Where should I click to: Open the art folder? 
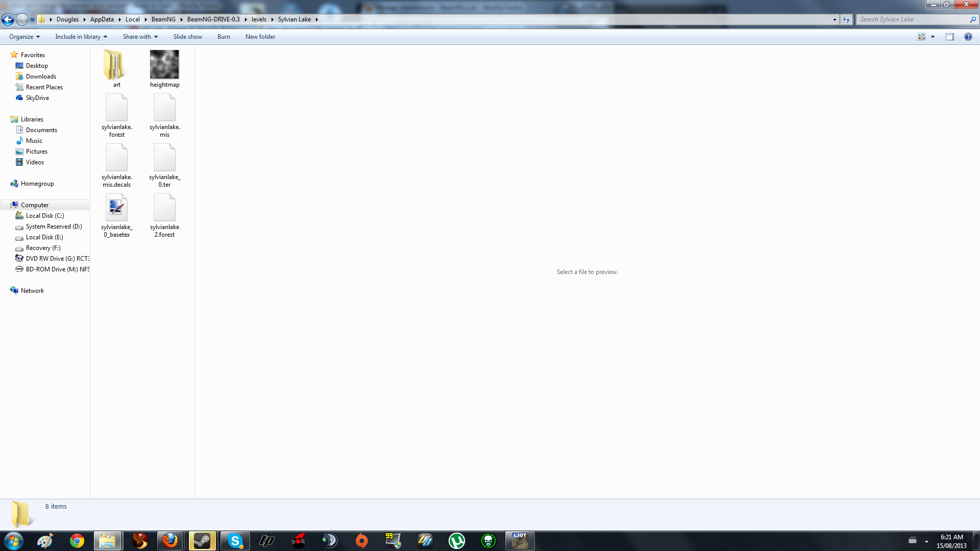[116, 69]
